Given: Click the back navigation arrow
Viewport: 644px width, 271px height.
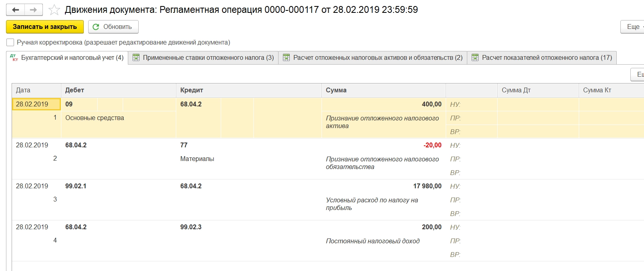Looking at the screenshot, I should pos(16,10).
